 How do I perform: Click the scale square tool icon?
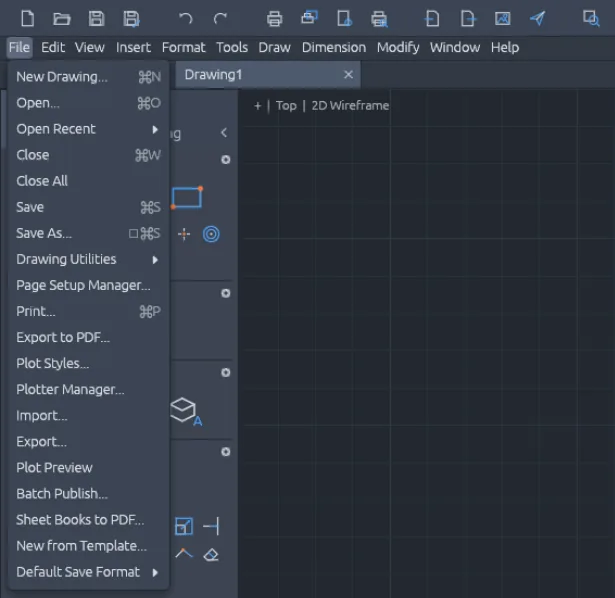click(x=184, y=526)
